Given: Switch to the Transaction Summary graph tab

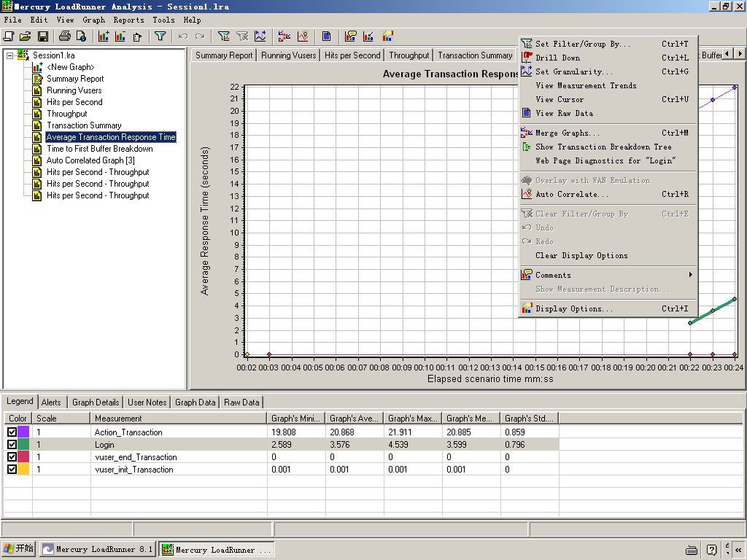Looking at the screenshot, I should coord(475,55).
